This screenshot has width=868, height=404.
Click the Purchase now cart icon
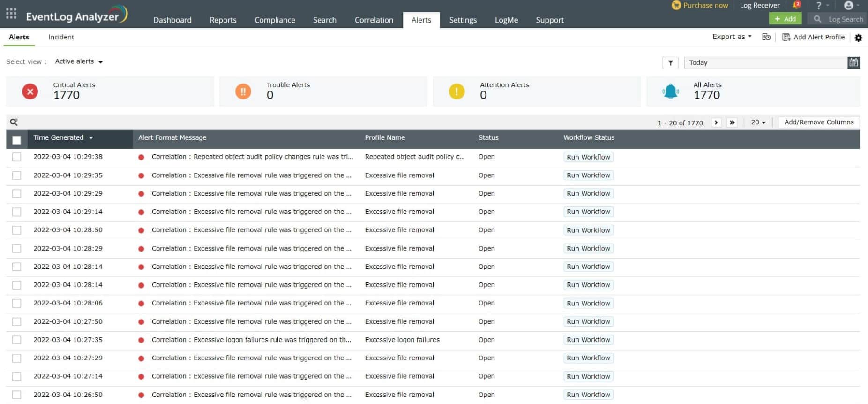click(676, 5)
